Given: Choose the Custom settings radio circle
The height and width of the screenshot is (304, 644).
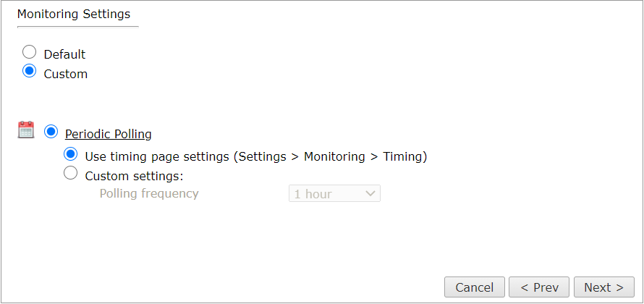Looking at the screenshot, I should coord(71,173).
